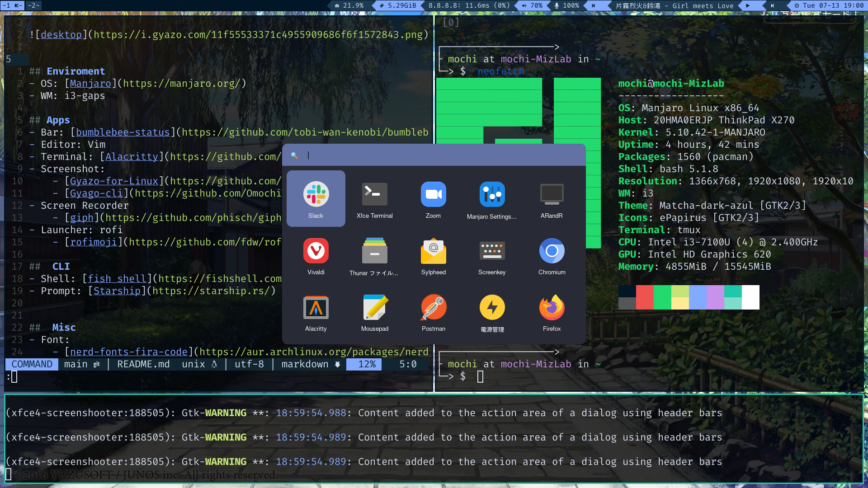The image size is (868, 488).
Task: Click the Manjaro link in README
Action: pos(90,84)
